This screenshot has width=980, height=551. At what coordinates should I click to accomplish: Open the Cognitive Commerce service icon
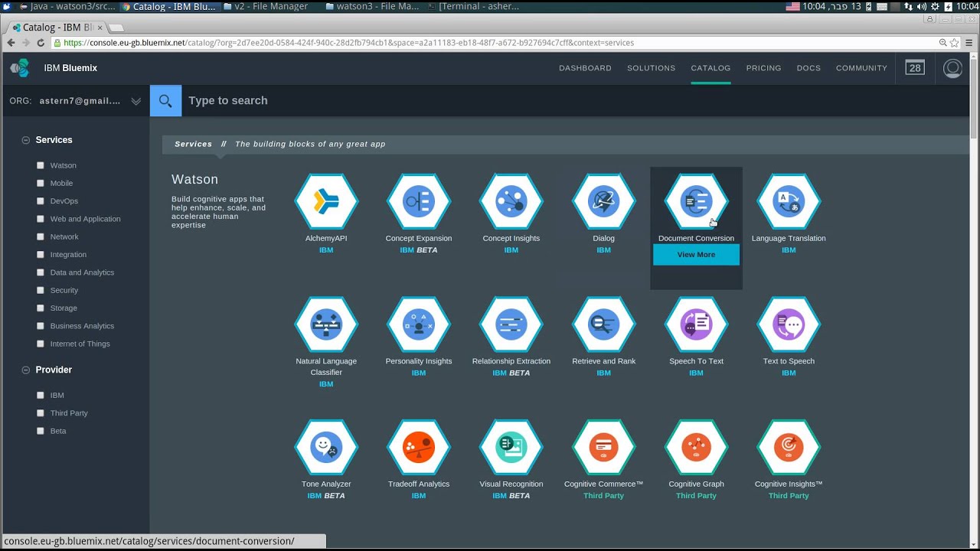(x=603, y=447)
